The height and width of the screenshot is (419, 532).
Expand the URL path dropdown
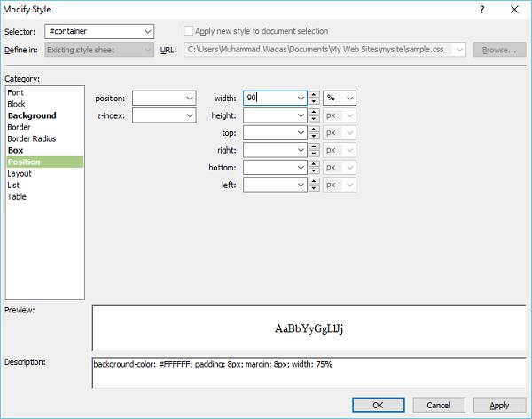(x=459, y=50)
